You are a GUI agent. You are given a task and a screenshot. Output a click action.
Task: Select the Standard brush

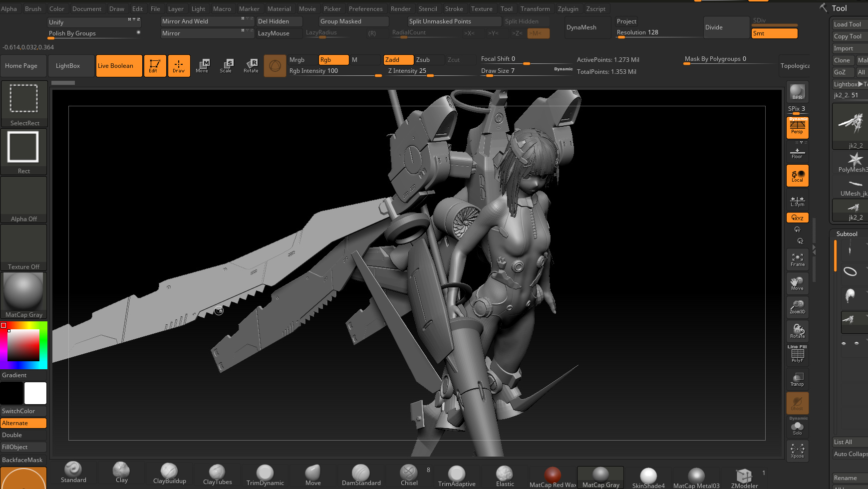point(73,473)
